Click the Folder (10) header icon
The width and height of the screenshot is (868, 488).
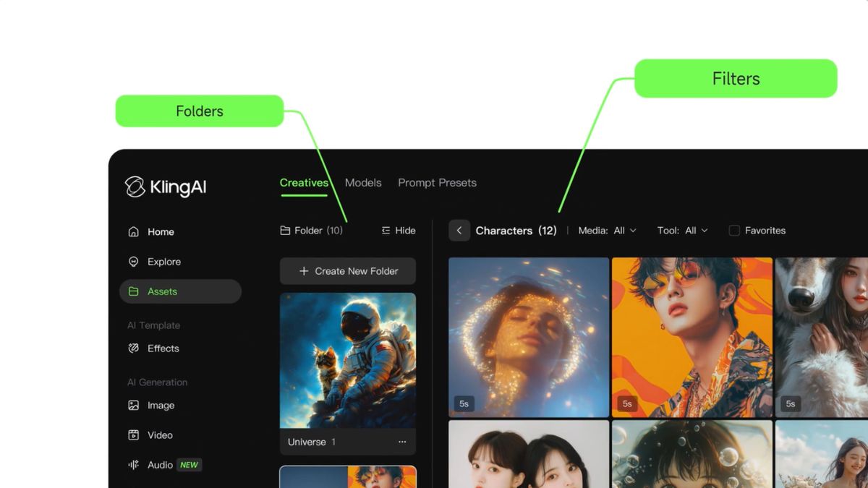point(285,231)
